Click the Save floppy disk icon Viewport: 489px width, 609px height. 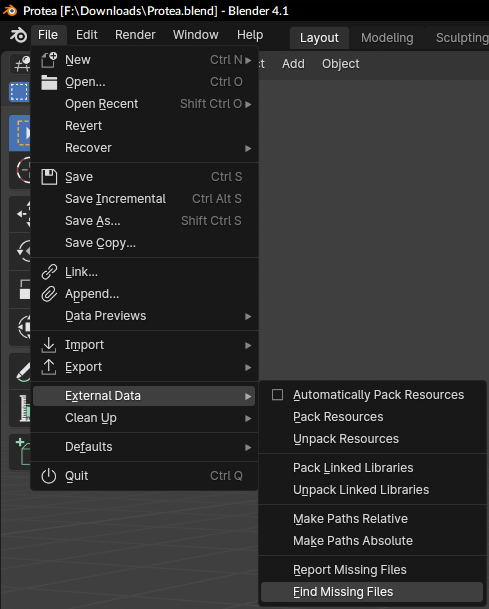(x=49, y=177)
